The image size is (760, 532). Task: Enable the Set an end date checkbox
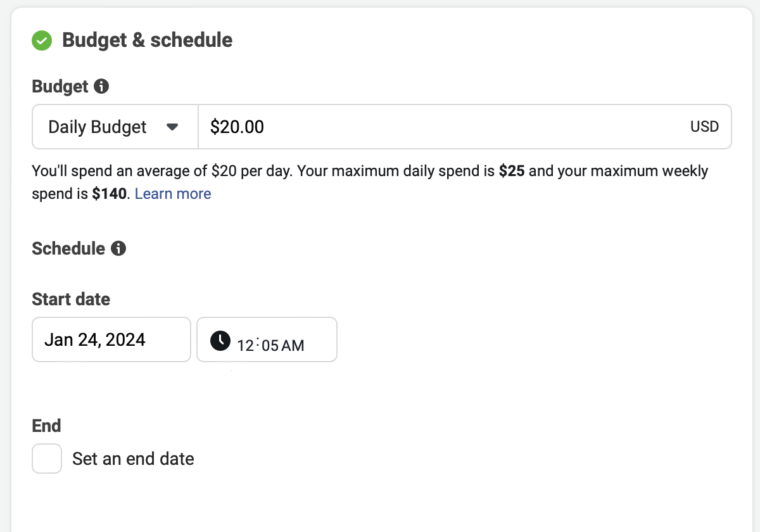tap(47, 459)
